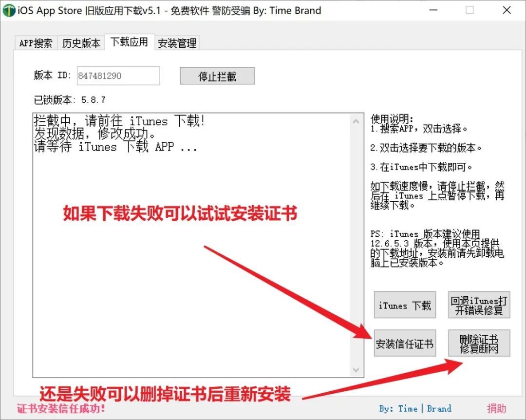Close the application window
The image size is (526, 420).
507,10
